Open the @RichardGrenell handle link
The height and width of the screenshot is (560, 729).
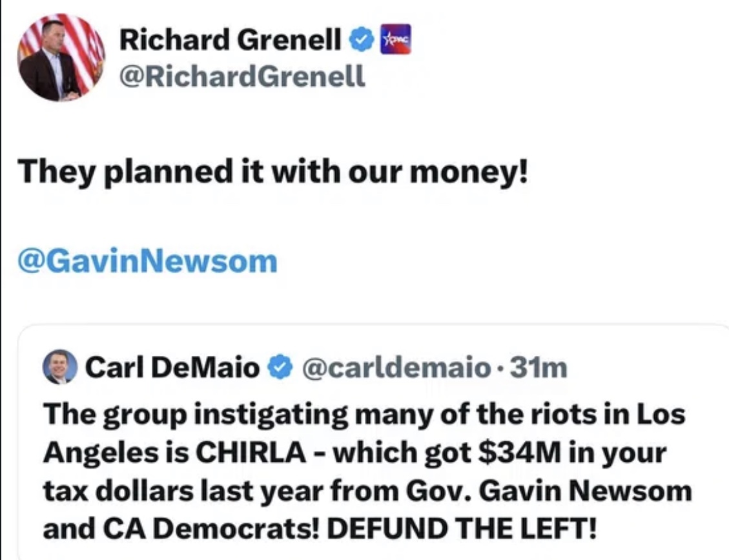coord(242,78)
